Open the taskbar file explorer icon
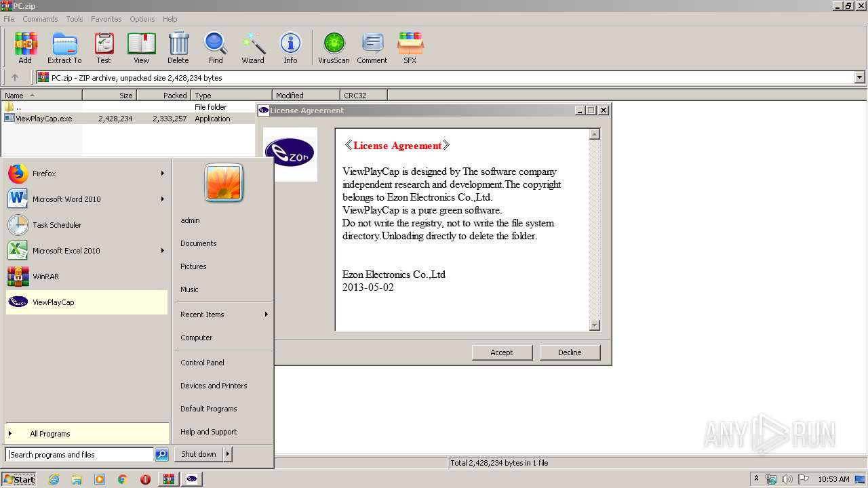This screenshot has height=488, width=868. point(77,479)
